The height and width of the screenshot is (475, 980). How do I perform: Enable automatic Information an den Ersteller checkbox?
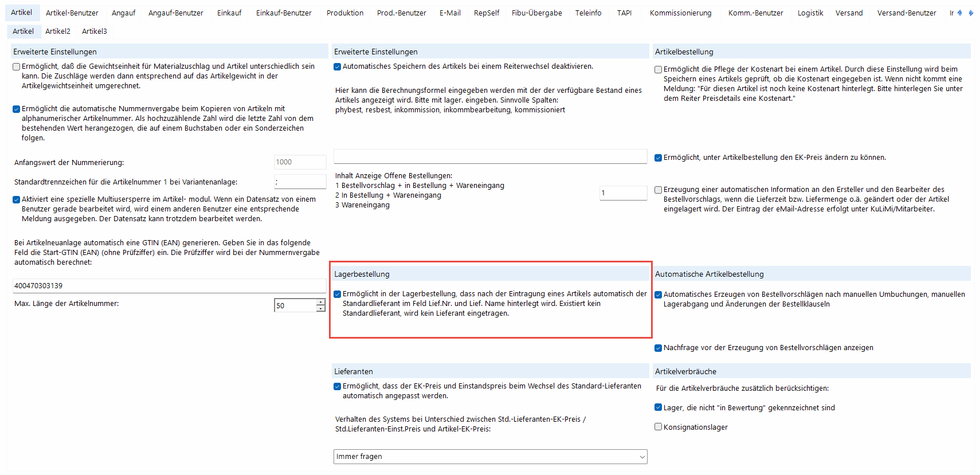click(658, 190)
